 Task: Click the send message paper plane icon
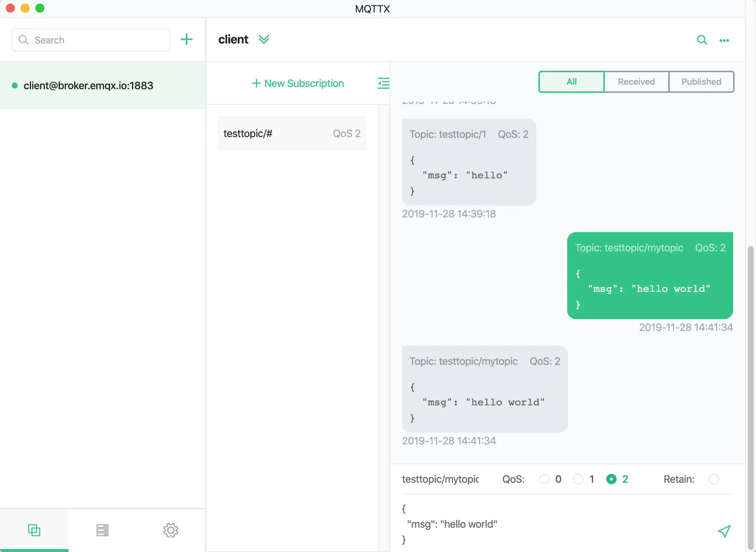click(x=724, y=531)
